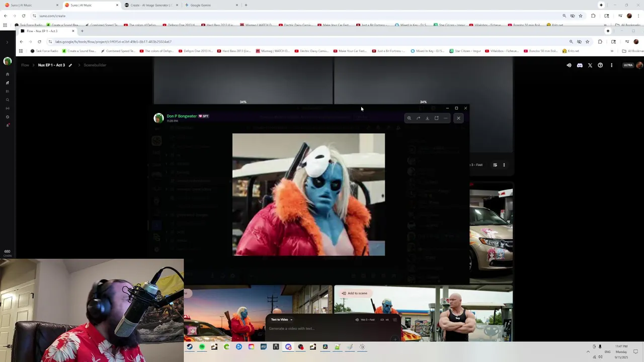Screen dimensions: 644x362
Task: Bookmark the Flow page with star icon
Action: click(587, 42)
